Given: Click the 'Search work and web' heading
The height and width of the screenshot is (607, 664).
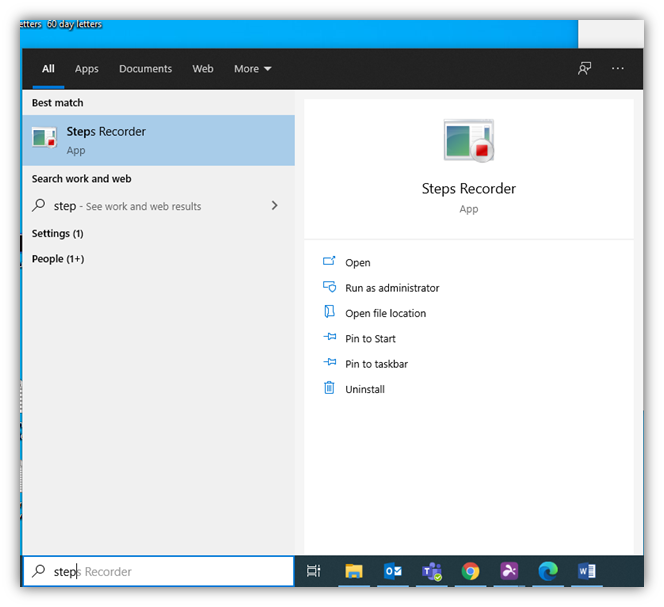Looking at the screenshot, I should (81, 179).
